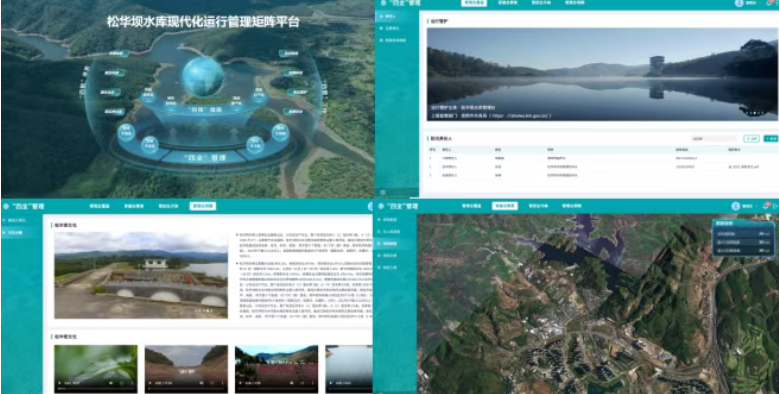Click the search field above the responsible-persons table
Screen dimensions: 779x394
[714, 139]
